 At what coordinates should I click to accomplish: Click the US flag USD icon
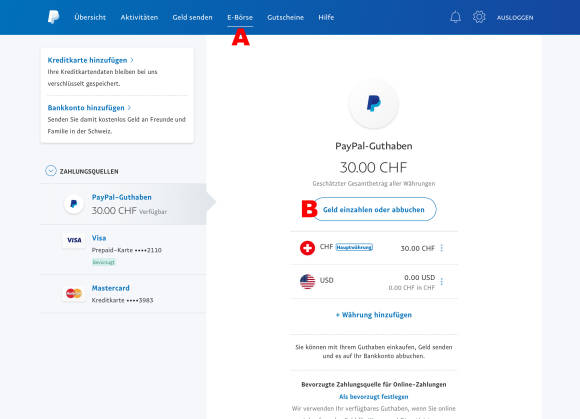tap(307, 281)
